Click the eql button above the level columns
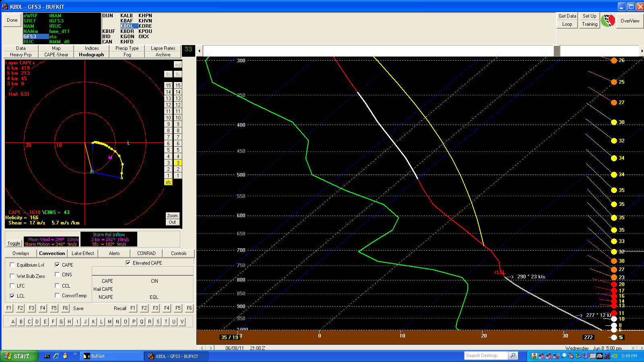Screen dimensions: 644x362 (178, 65)
